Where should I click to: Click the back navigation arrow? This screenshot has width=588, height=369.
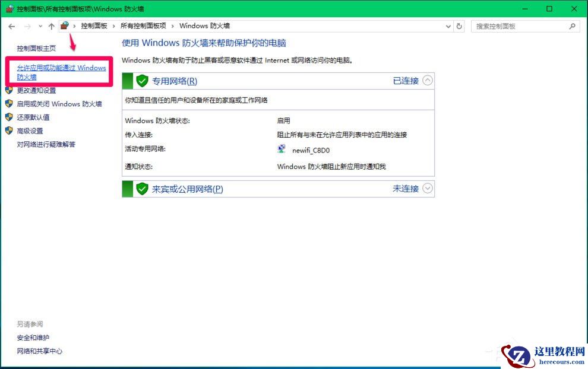point(12,26)
